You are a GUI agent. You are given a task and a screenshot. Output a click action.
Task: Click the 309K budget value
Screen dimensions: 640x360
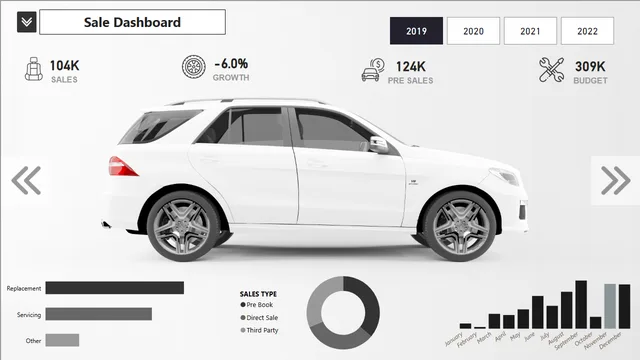pyautogui.click(x=590, y=67)
